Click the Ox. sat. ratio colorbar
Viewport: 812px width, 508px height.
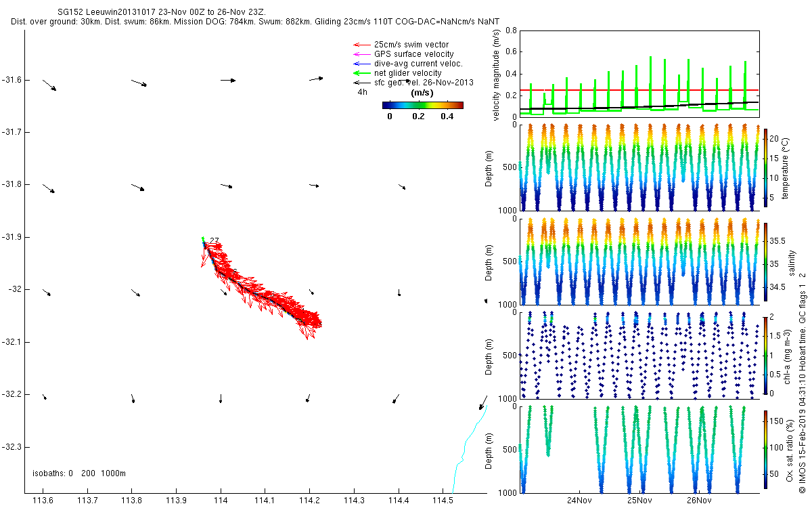(x=765, y=450)
